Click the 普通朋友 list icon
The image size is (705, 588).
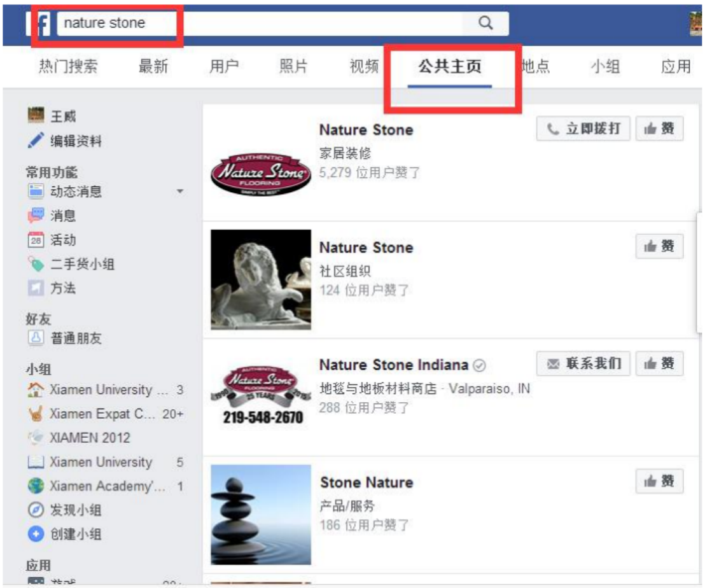click(x=36, y=337)
